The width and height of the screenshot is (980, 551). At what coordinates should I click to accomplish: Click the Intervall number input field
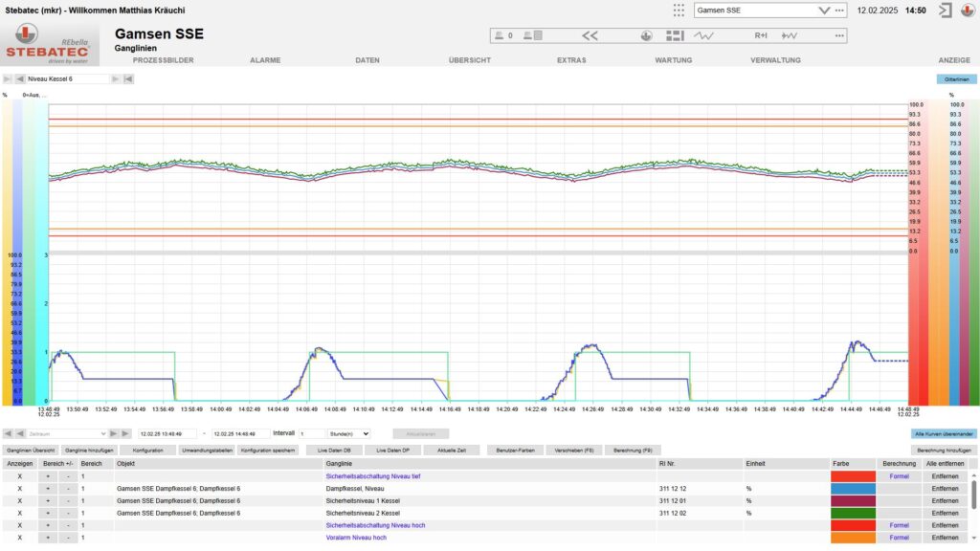[311, 433]
